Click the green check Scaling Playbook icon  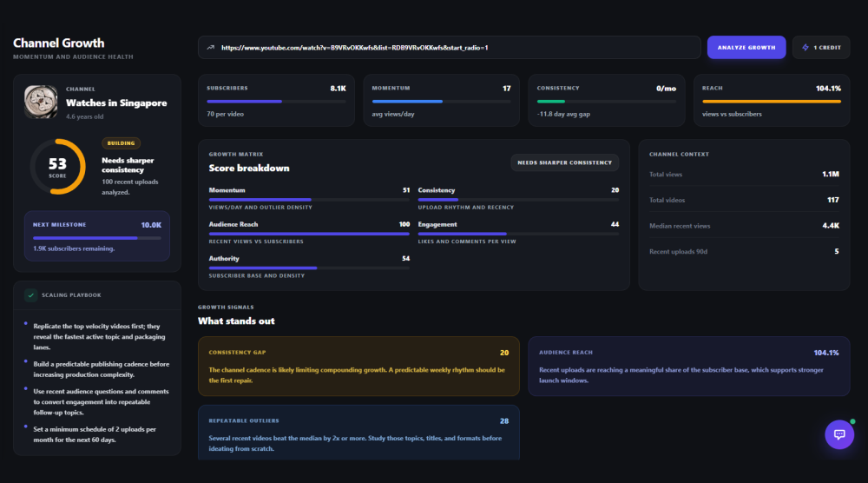click(31, 295)
